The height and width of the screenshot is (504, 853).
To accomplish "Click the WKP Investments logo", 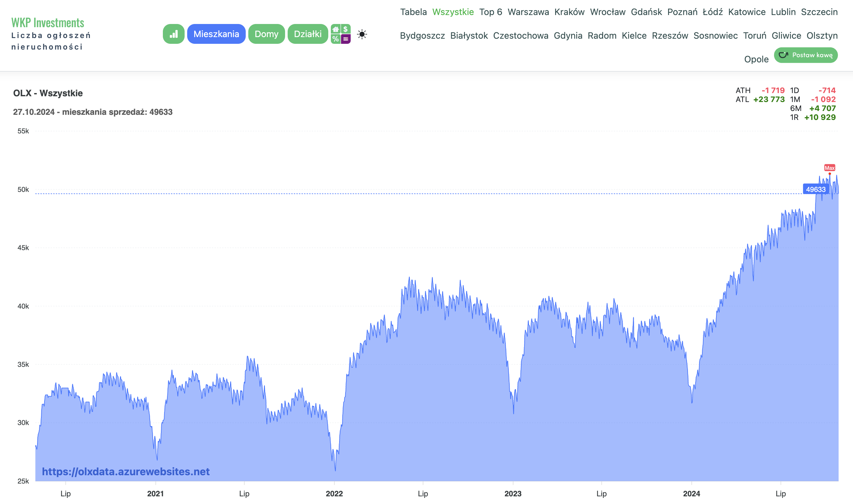I will point(48,22).
